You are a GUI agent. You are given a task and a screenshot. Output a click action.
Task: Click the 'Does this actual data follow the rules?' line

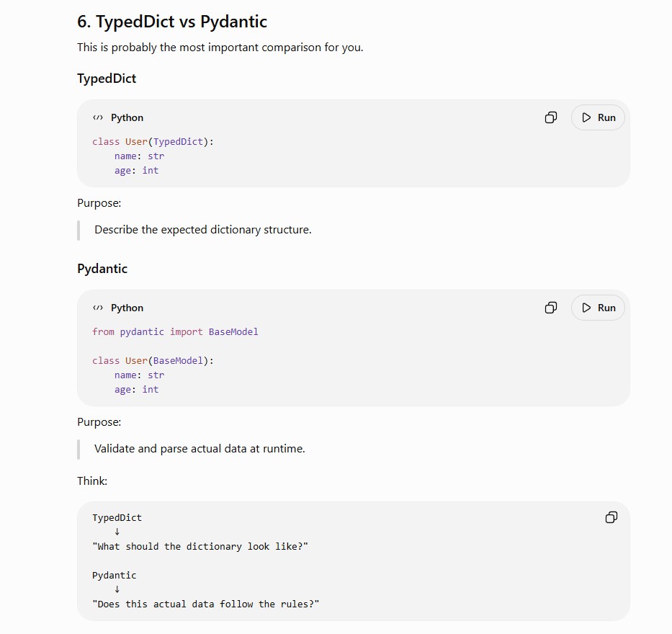tap(206, 604)
